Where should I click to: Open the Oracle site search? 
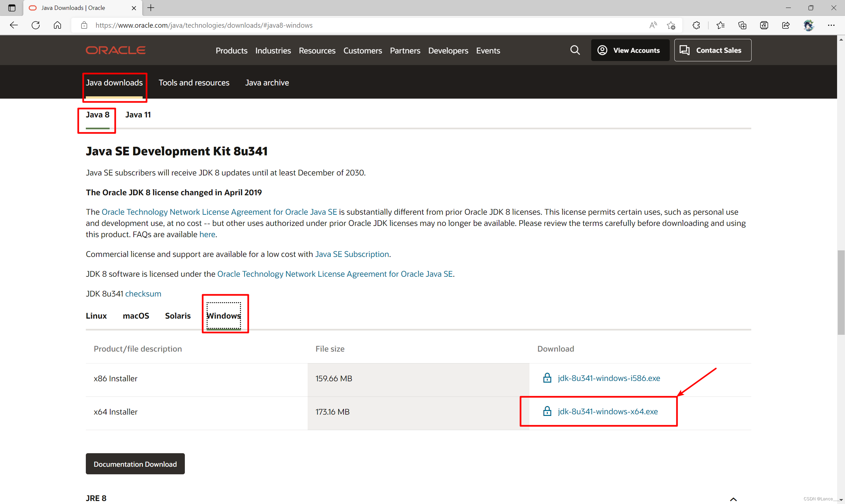tap(575, 50)
